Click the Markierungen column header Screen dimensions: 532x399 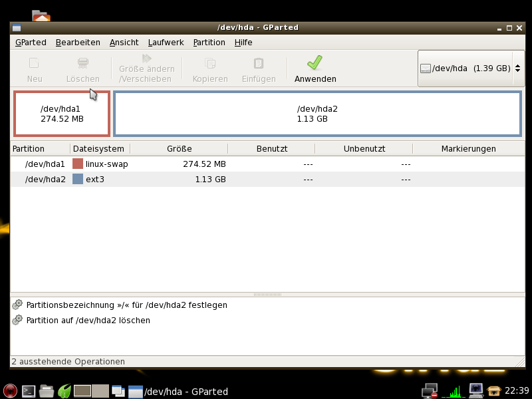pos(469,148)
